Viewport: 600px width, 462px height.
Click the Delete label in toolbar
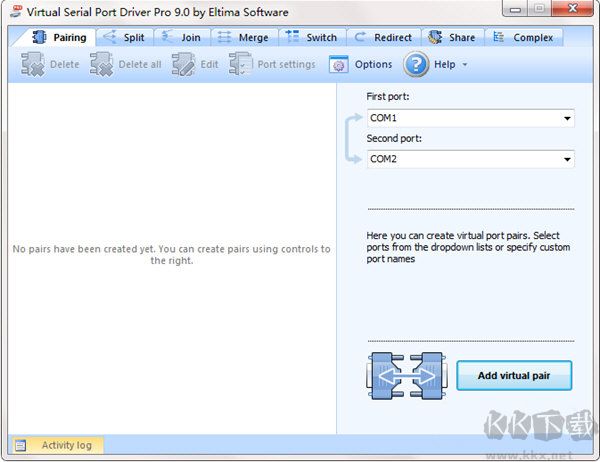(x=65, y=64)
